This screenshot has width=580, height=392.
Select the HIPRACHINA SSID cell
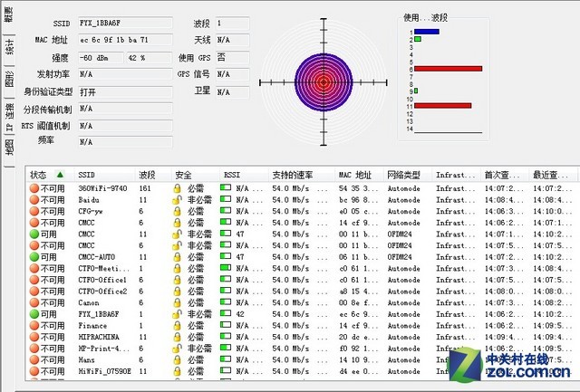coord(99,337)
